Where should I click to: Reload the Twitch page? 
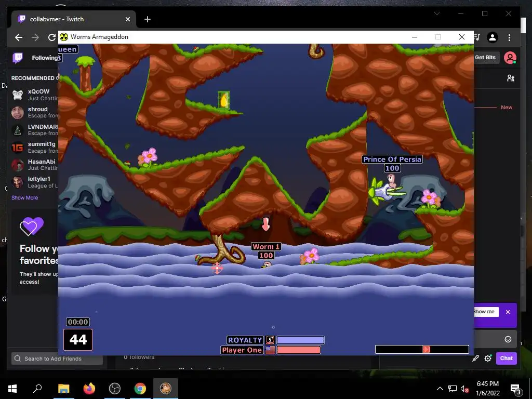point(52,37)
